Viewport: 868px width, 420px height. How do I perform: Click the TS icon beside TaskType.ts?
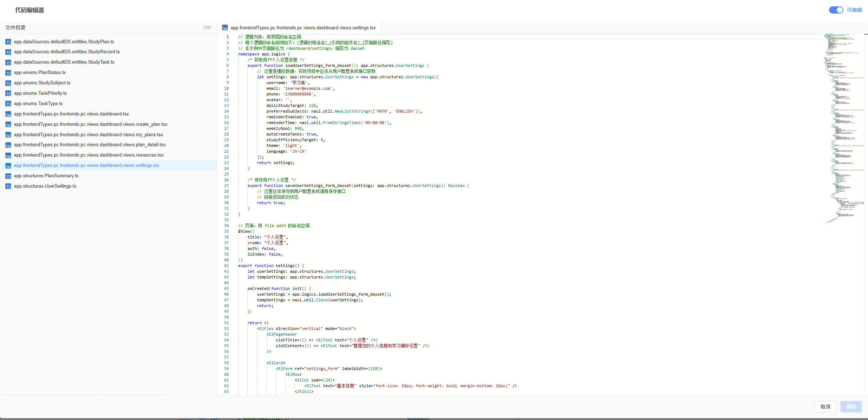(x=8, y=104)
